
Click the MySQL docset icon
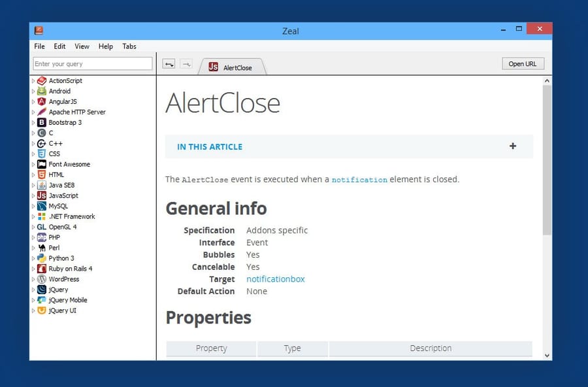[x=42, y=206]
